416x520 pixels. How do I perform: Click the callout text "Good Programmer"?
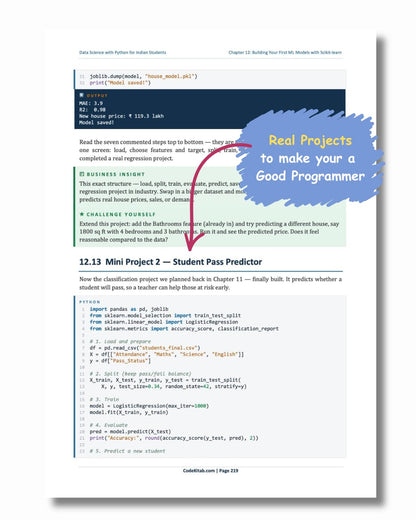point(310,176)
